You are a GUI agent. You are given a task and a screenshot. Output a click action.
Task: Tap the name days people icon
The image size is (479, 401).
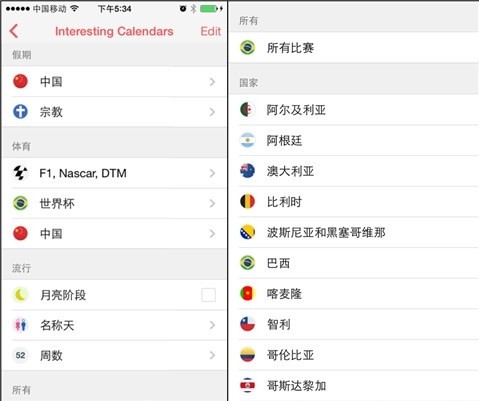pyautogui.click(x=20, y=325)
